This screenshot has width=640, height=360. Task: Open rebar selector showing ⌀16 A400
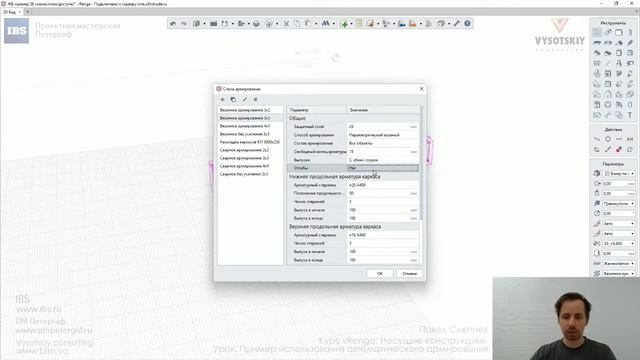pyautogui.click(x=382, y=235)
